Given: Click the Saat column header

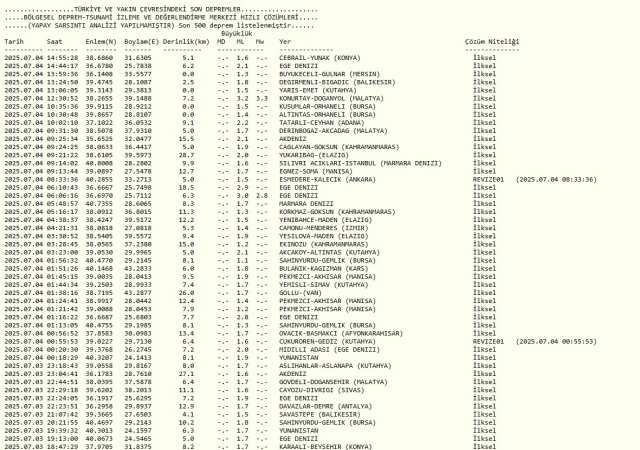Looking at the screenshot, I should pos(55,42).
